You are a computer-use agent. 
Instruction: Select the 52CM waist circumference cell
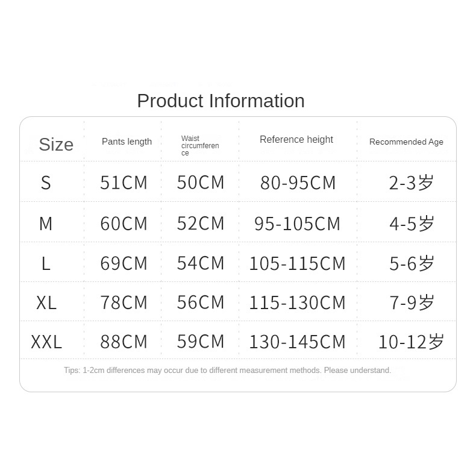201,224
